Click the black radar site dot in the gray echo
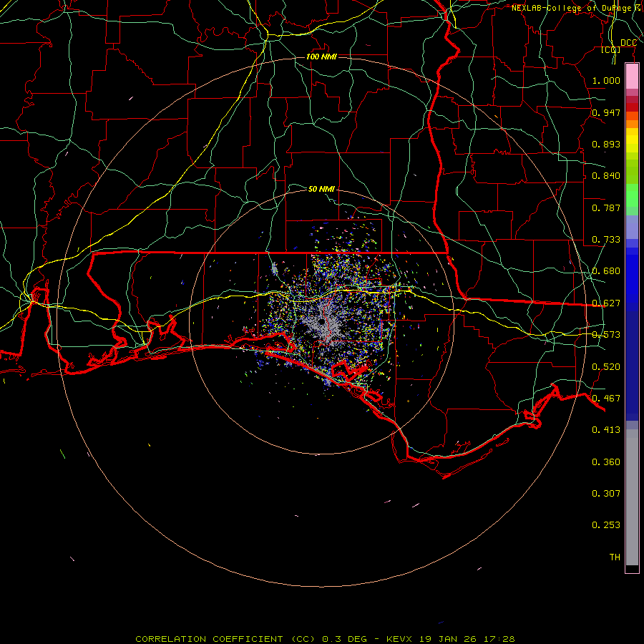The width and height of the screenshot is (644, 644). coord(322,321)
